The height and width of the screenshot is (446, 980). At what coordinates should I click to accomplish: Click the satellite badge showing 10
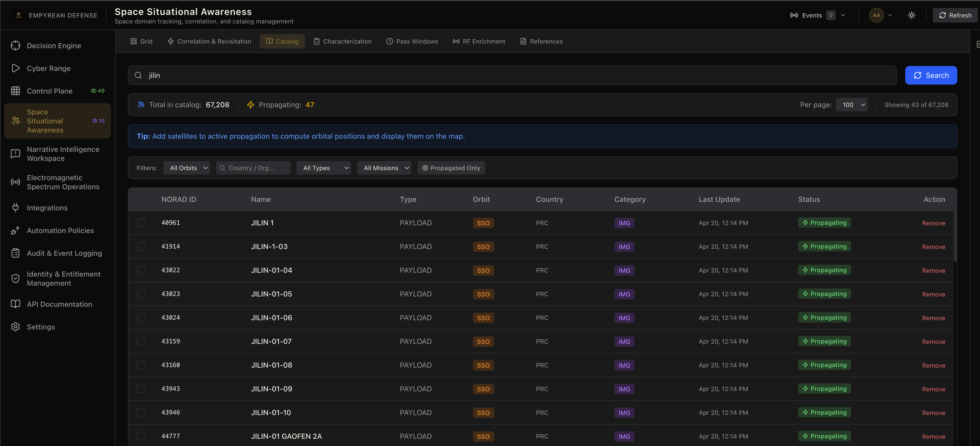(x=98, y=121)
